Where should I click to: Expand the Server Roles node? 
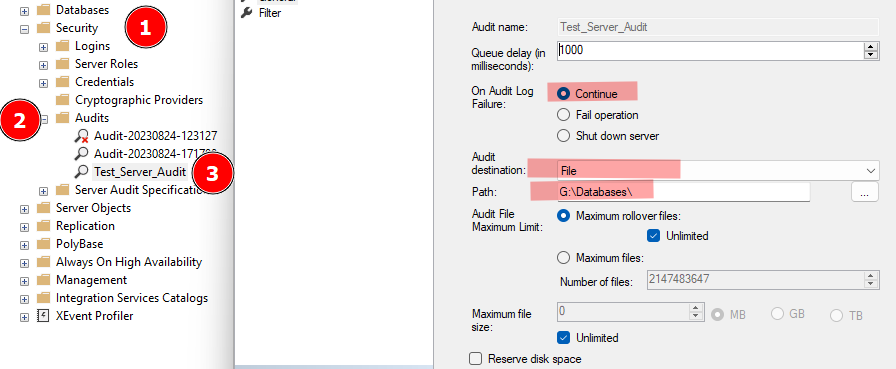click(x=43, y=65)
